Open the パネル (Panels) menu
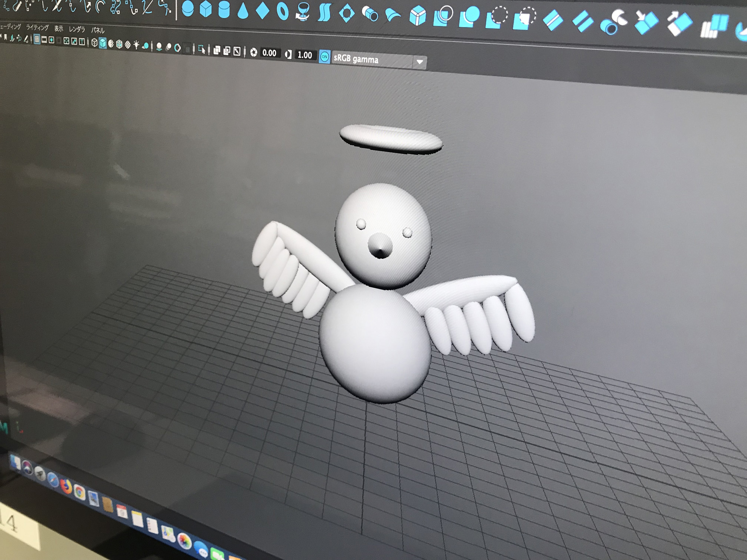747x560 pixels. [x=98, y=30]
